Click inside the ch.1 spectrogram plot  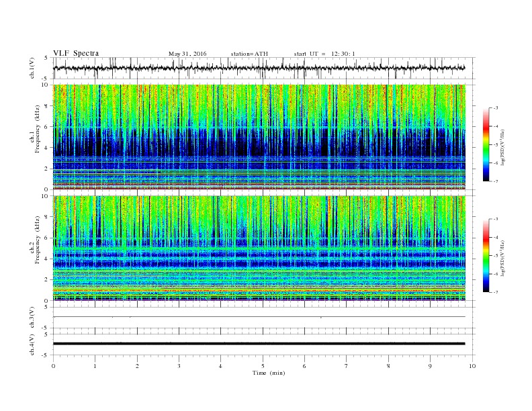click(259, 137)
